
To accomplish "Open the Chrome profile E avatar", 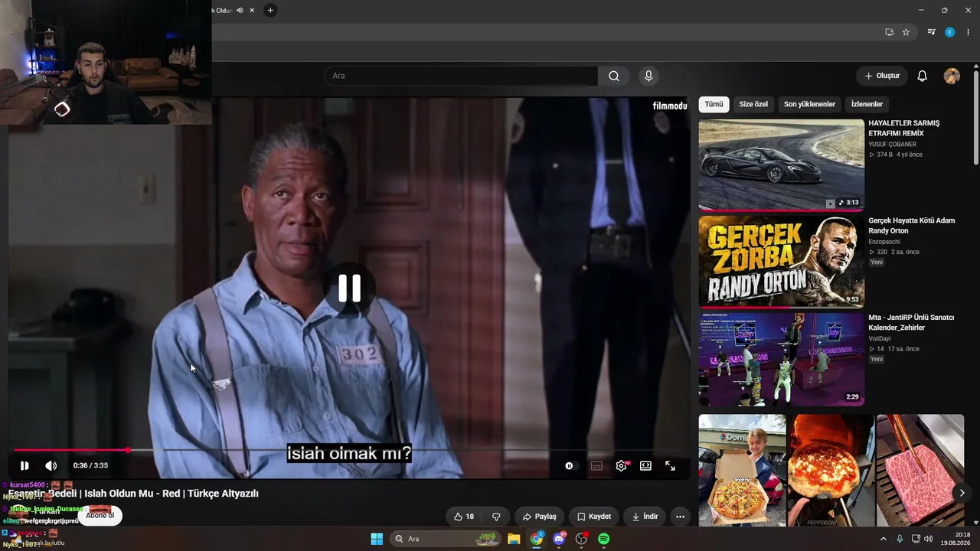I will pyautogui.click(x=950, y=32).
